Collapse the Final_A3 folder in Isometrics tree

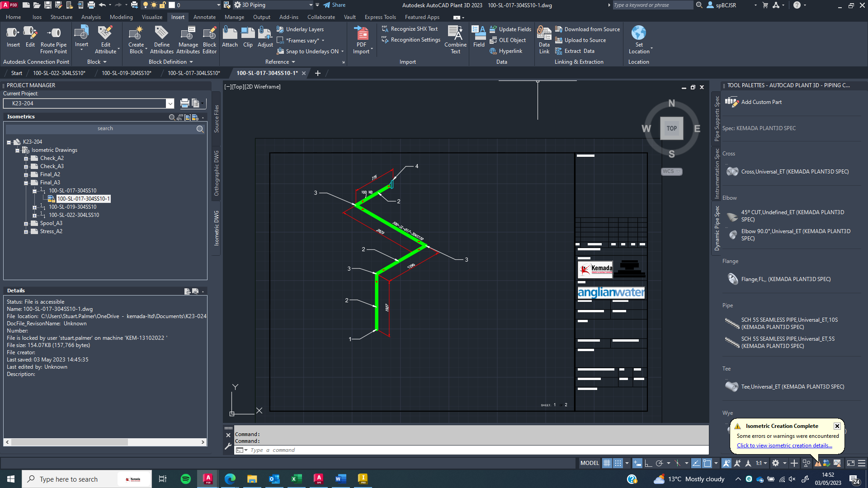26,183
